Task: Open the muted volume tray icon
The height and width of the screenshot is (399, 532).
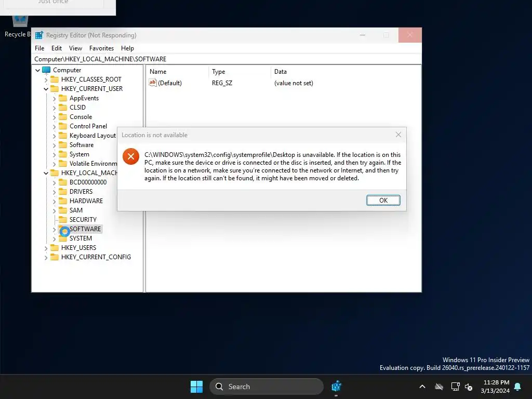Action: click(x=469, y=387)
